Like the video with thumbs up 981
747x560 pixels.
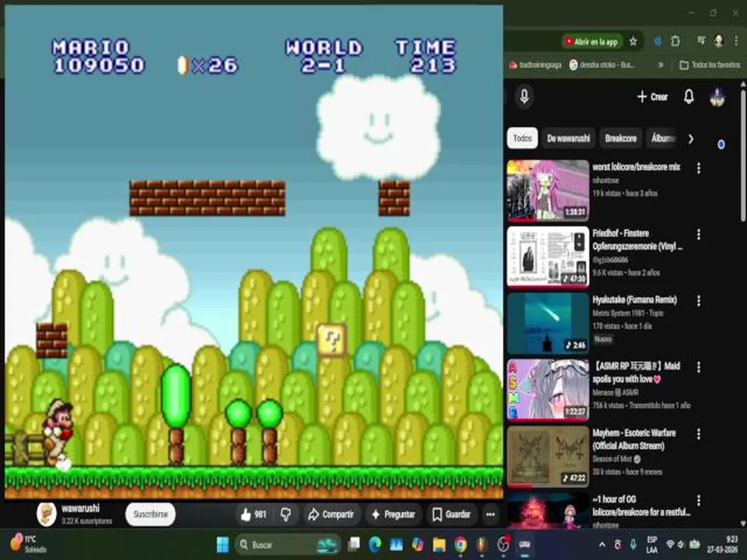[x=253, y=514]
